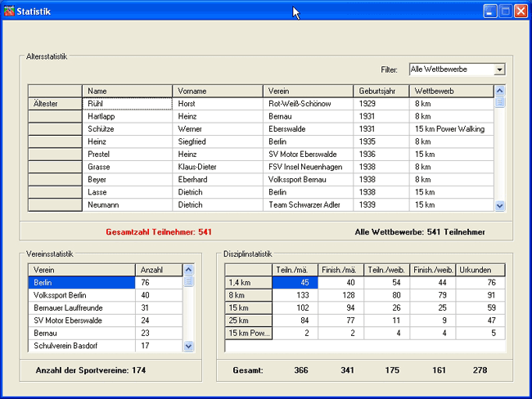Viewport: 532px width, 399px height.
Task: Click the Urkunden column header
Action: pyautogui.click(x=480, y=269)
